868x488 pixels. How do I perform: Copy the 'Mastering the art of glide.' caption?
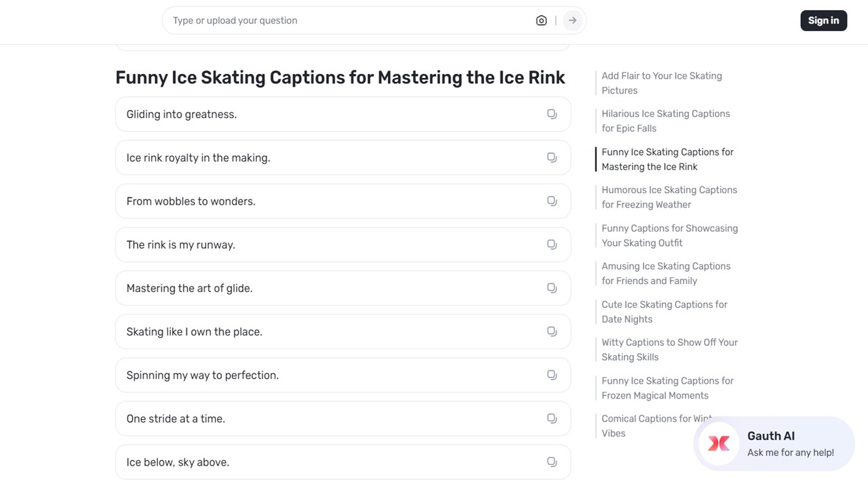552,288
